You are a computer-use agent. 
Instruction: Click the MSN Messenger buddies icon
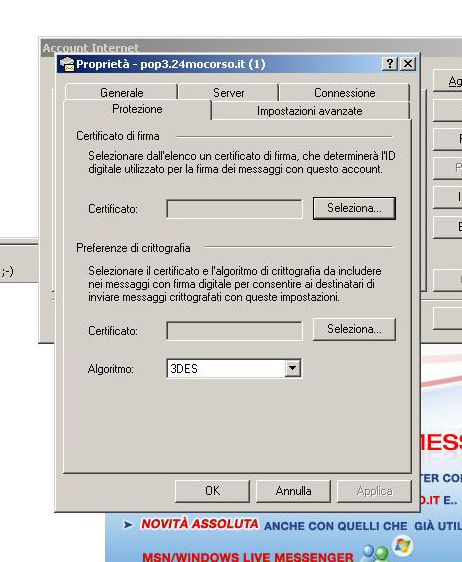point(375,553)
